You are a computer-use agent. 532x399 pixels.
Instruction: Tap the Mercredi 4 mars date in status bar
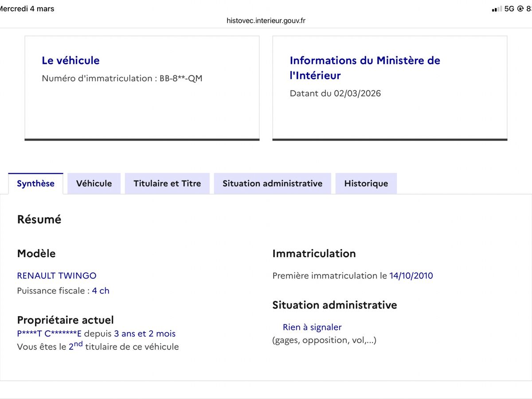click(x=27, y=8)
